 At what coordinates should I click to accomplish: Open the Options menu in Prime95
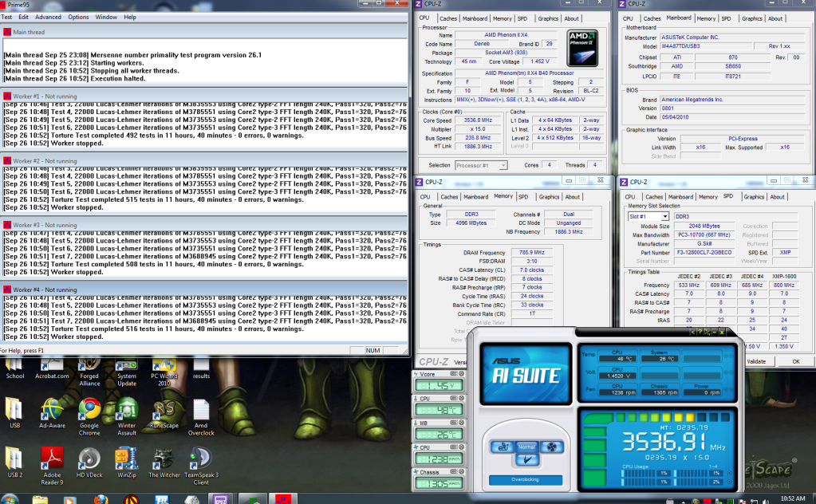click(x=78, y=18)
